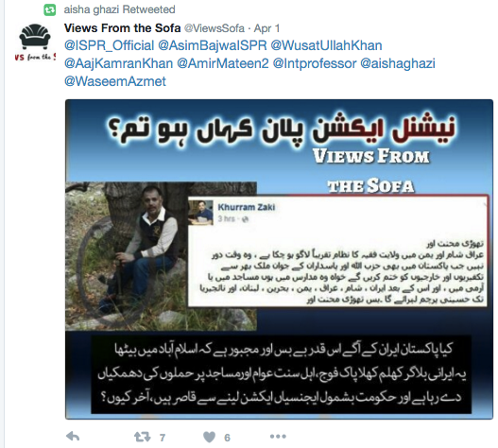Visit the @ISPR_Official mention

(x=109, y=45)
